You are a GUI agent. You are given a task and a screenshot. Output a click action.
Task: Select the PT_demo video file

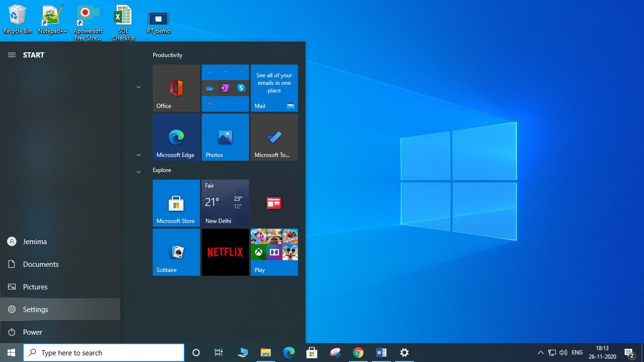tap(158, 23)
